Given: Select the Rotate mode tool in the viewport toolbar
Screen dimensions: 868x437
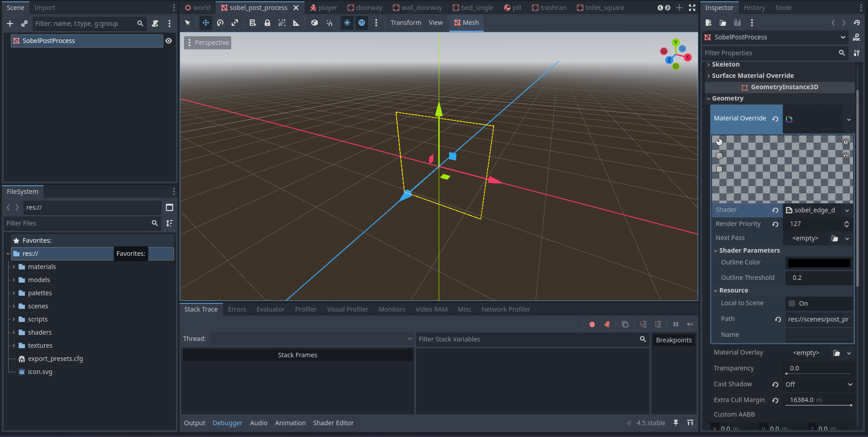Looking at the screenshot, I should tap(220, 23).
